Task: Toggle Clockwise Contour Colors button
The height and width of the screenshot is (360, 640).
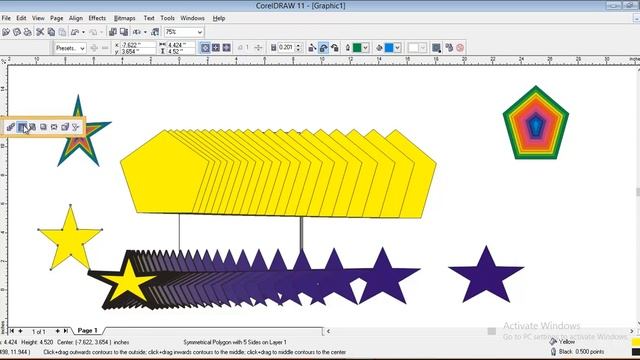Action: coord(323,48)
